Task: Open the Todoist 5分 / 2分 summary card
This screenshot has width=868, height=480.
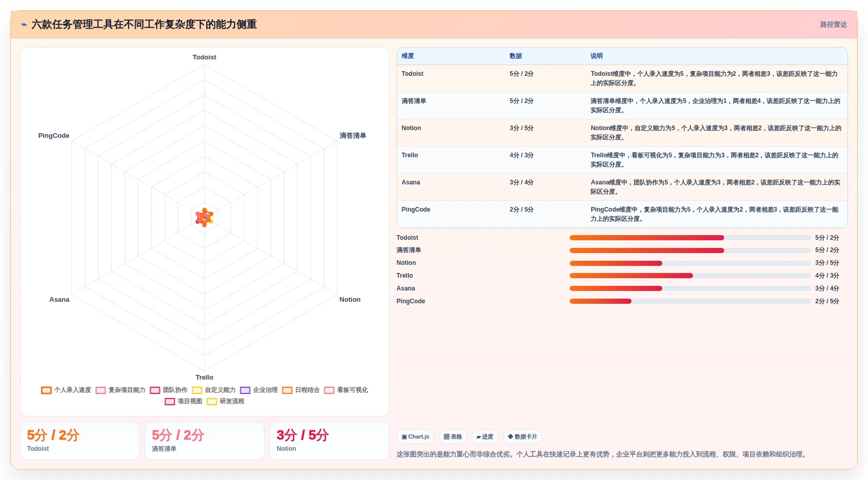Action: point(80,441)
